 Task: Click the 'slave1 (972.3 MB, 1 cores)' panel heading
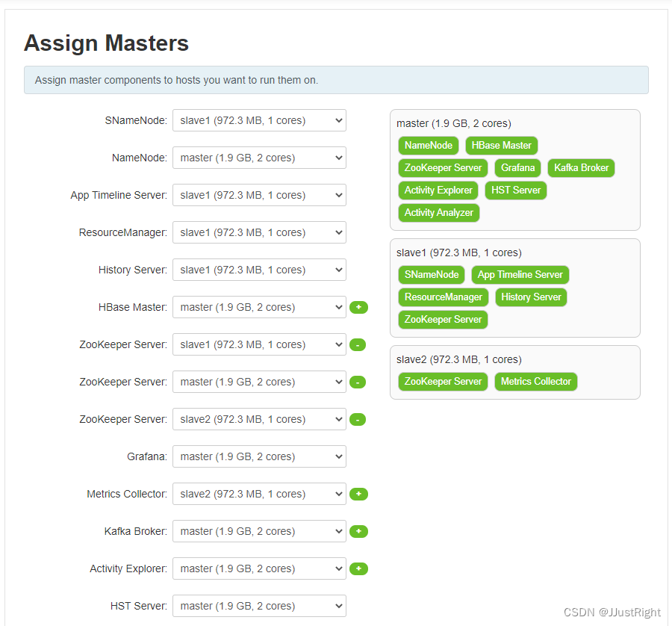[459, 252]
